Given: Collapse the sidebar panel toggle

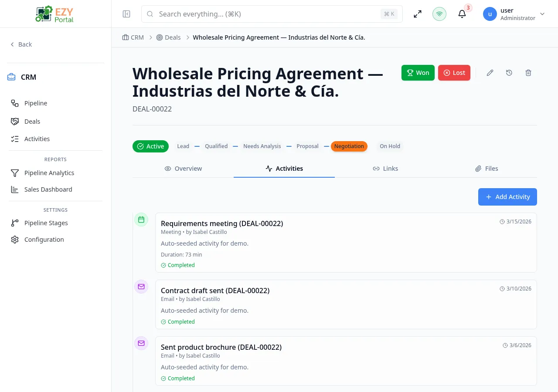Looking at the screenshot, I should 126,14.
